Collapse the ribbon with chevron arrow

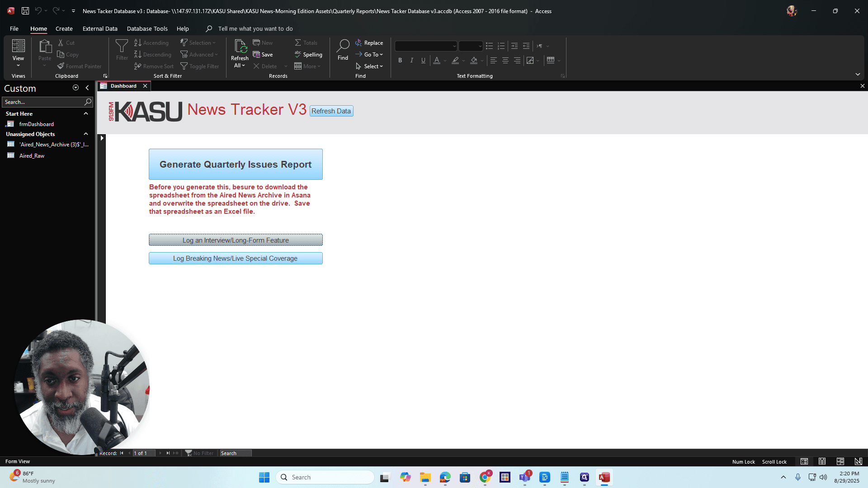coord(858,75)
